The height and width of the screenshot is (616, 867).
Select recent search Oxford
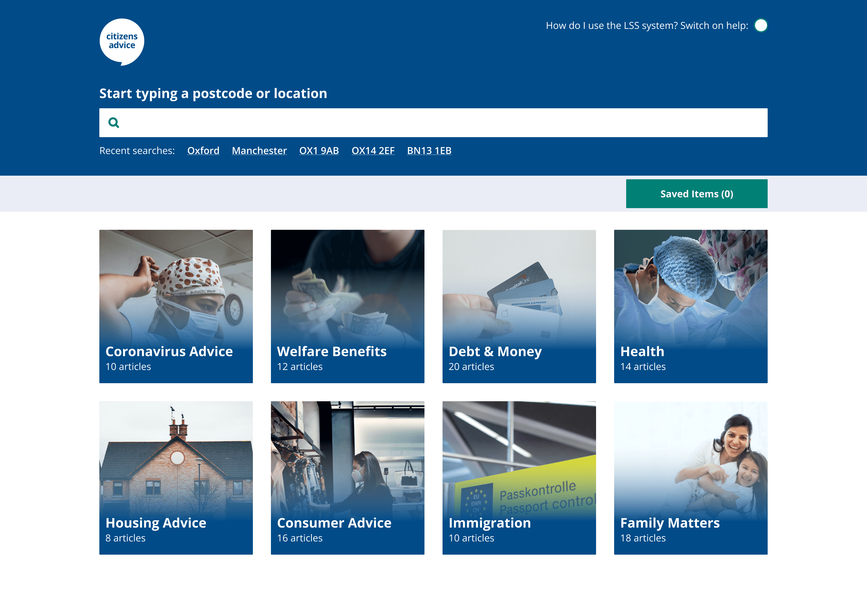[x=203, y=151]
